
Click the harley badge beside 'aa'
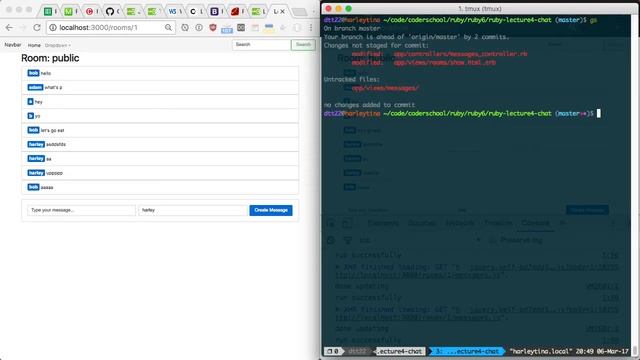pos(36,159)
